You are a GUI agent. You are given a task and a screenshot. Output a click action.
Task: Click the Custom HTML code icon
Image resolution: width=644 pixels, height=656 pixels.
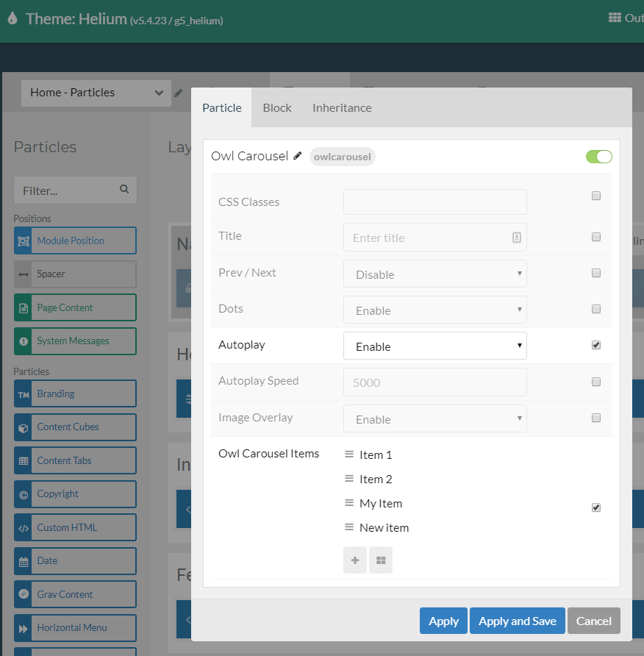(24, 528)
